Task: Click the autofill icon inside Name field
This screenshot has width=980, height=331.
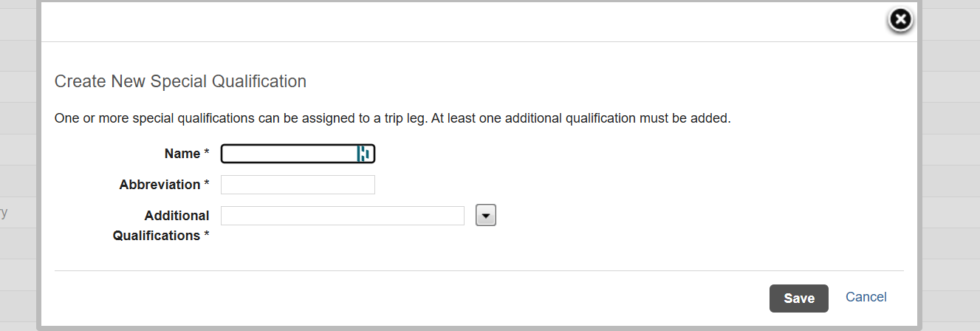Action: pyautogui.click(x=363, y=154)
